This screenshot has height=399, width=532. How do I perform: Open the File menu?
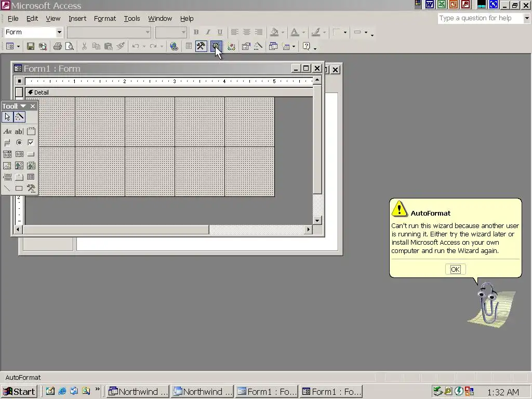[x=13, y=19]
